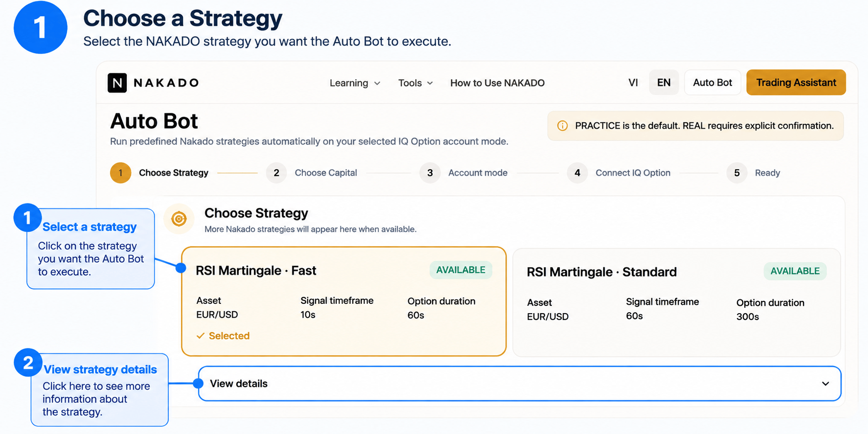Viewport: 868px width, 434px height.
Task: Click AVAILABLE badge on Standard strategy
Action: (795, 271)
